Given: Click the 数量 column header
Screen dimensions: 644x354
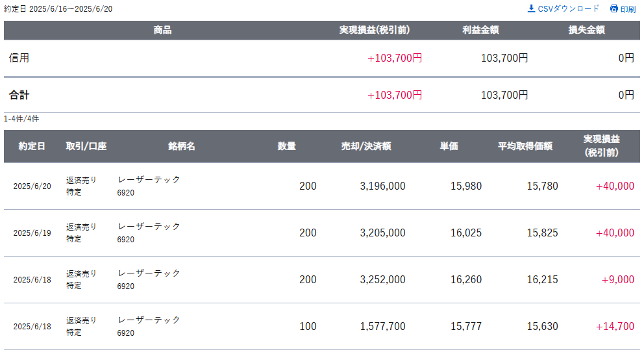Looking at the screenshot, I should [x=286, y=146].
